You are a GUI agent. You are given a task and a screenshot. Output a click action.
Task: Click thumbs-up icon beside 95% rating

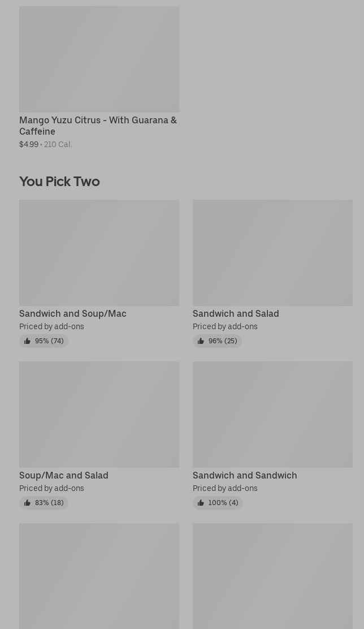(x=27, y=341)
